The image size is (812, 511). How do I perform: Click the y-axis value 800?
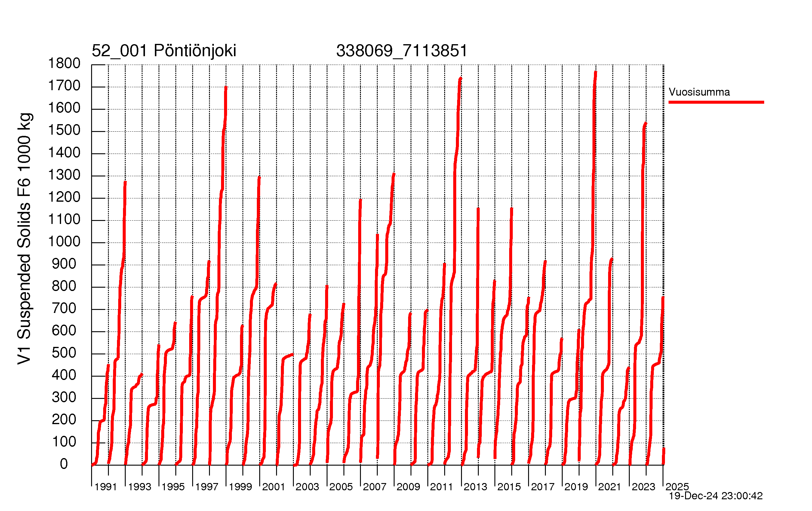pyautogui.click(x=64, y=286)
